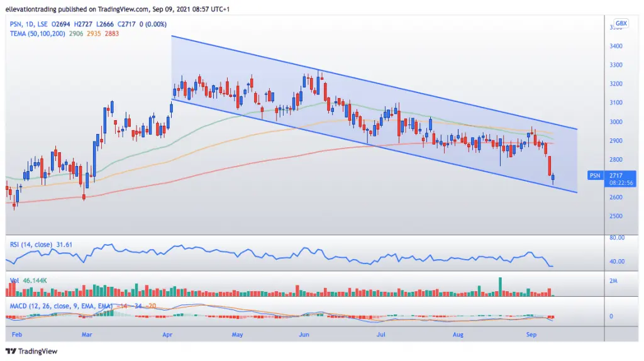
Task: Click the blue PSN price label
Action: point(595,175)
